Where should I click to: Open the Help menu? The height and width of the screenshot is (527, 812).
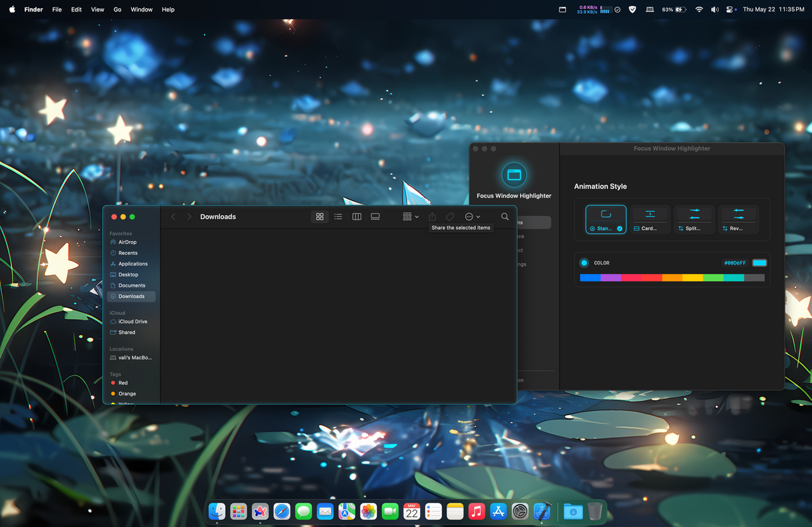[168, 10]
